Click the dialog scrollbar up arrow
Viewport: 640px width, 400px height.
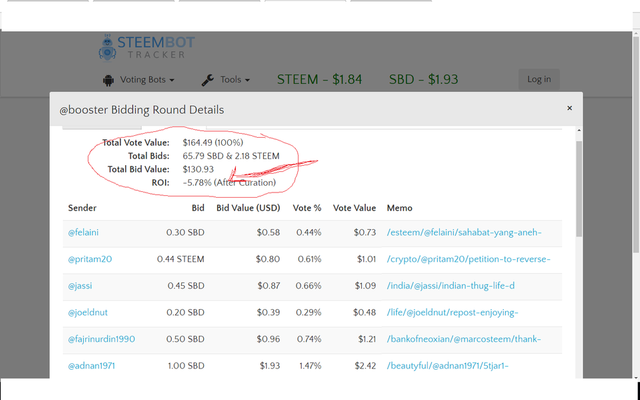(579, 131)
